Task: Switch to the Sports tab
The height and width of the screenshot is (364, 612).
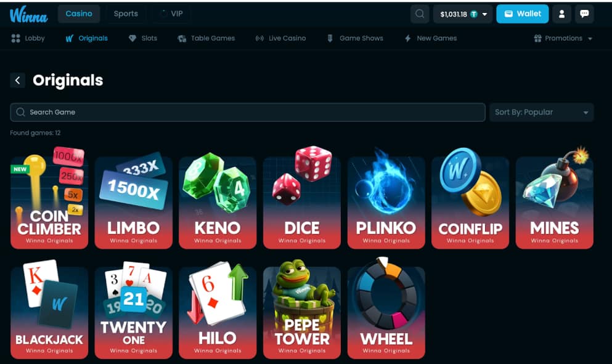Action: 126,14
